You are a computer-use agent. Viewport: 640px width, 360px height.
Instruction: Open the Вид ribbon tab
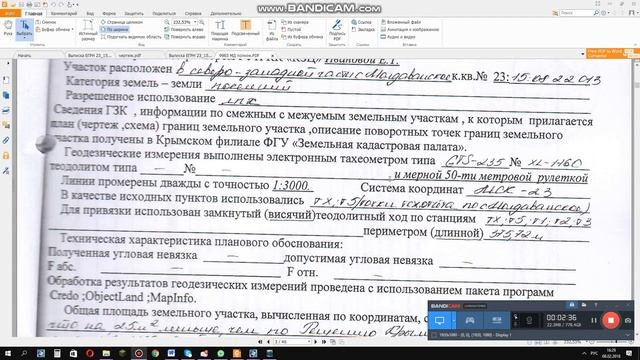click(x=90, y=13)
